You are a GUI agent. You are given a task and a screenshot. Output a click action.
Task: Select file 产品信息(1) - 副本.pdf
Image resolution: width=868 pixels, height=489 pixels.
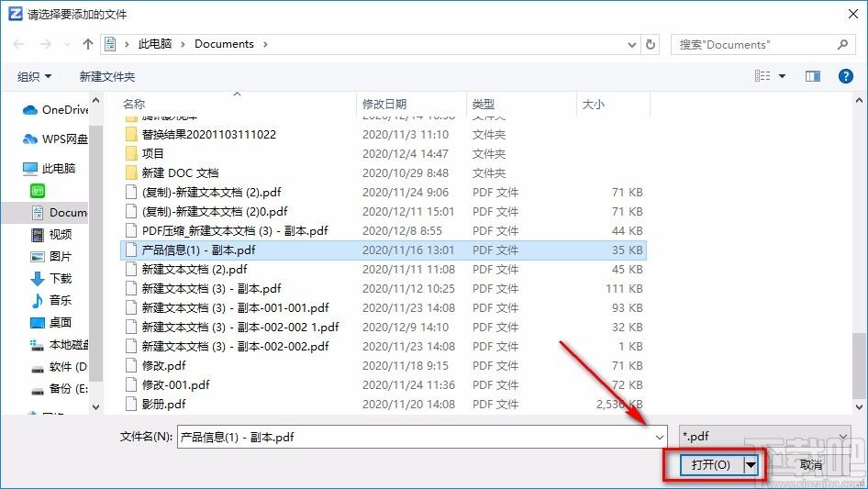[x=383, y=250]
